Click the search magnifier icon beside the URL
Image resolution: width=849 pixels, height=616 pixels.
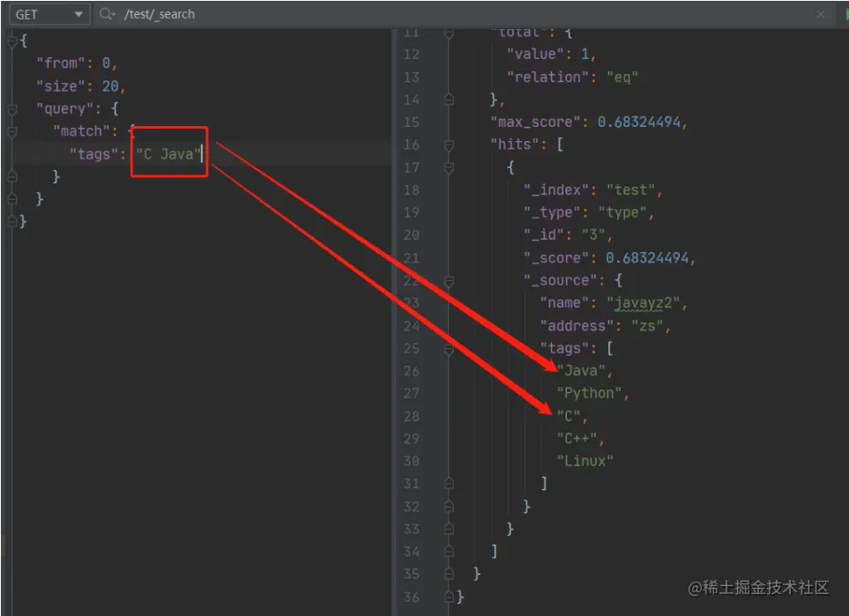(x=107, y=15)
